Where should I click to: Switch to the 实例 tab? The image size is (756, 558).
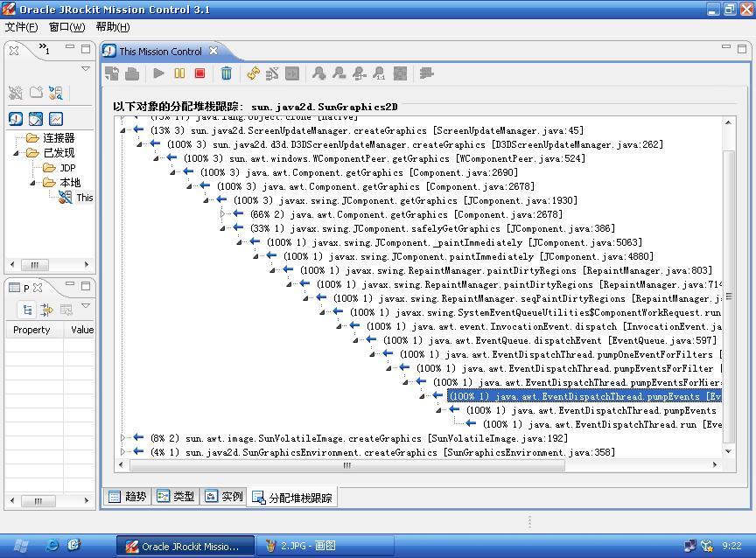[x=224, y=496]
